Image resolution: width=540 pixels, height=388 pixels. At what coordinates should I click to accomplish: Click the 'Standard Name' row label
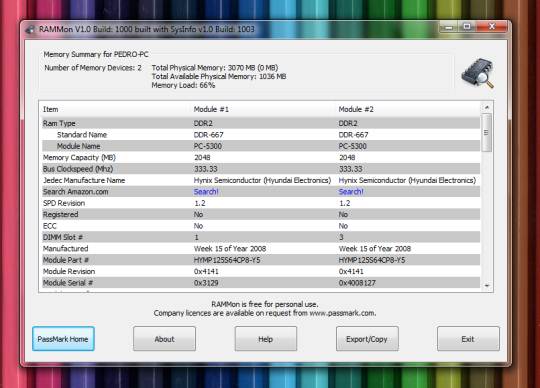point(82,135)
